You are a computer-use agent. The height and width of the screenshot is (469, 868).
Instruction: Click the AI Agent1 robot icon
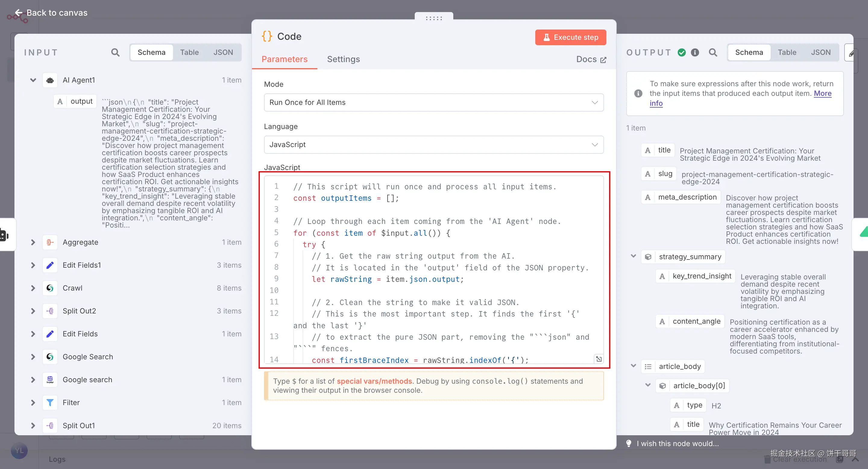pos(50,80)
